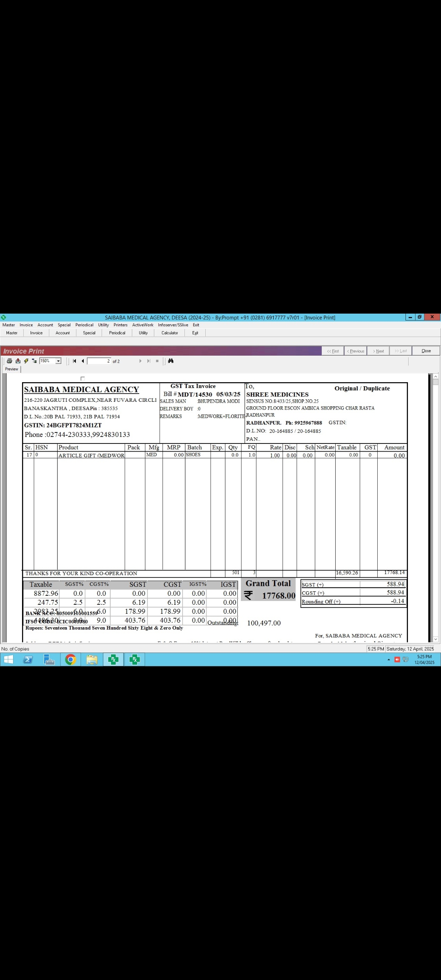
Task: Open Google Chrome from the taskbar
Action: pos(71,659)
